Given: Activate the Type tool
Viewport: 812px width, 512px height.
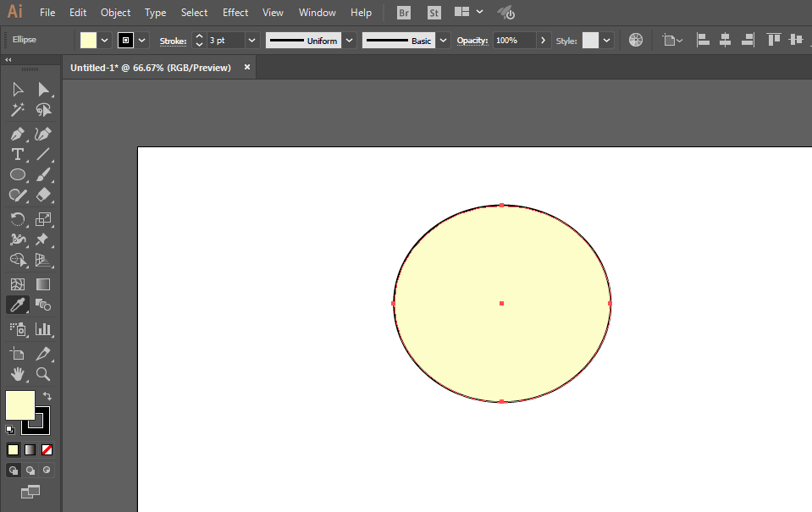Looking at the screenshot, I should point(18,154).
